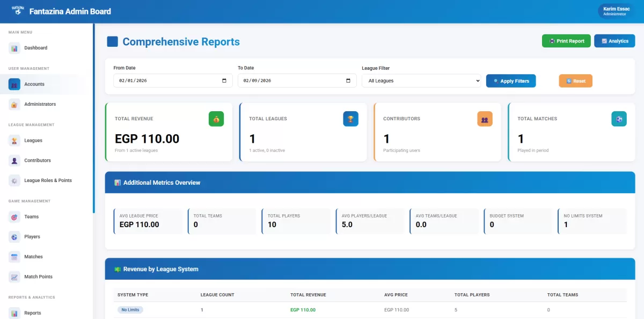
Task: Click the Administrators sidebar icon
Action: click(x=13, y=104)
